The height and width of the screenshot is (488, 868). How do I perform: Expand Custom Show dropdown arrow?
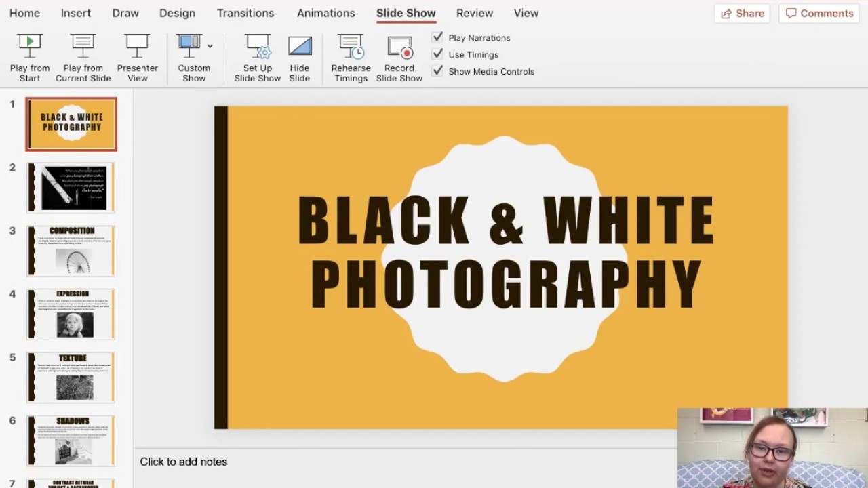pos(210,46)
